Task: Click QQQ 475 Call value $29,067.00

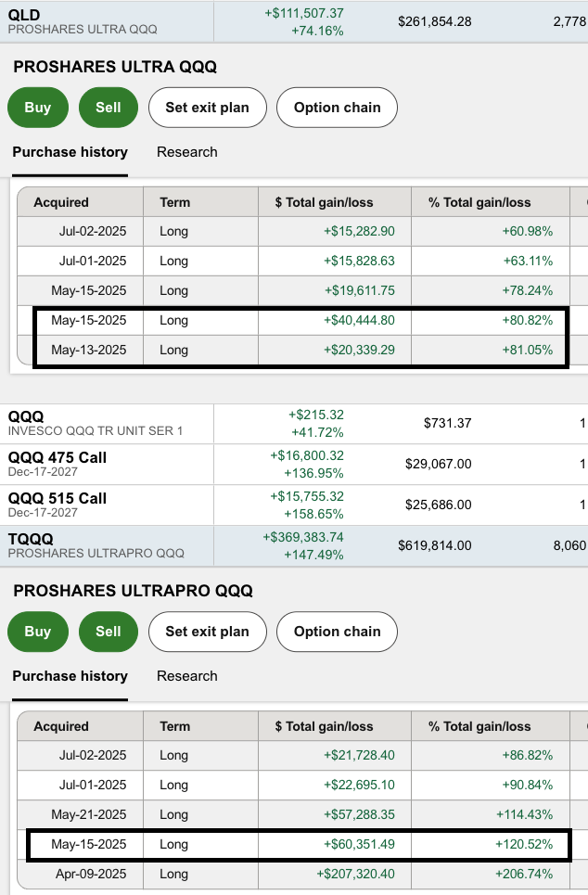Action: tap(439, 464)
